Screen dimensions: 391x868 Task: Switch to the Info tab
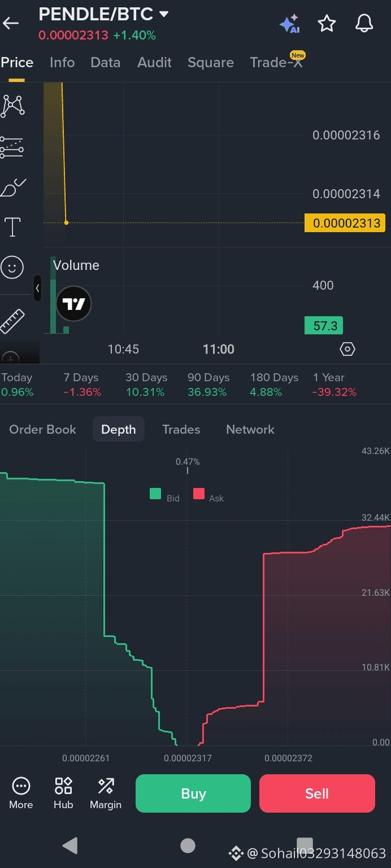(x=62, y=63)
